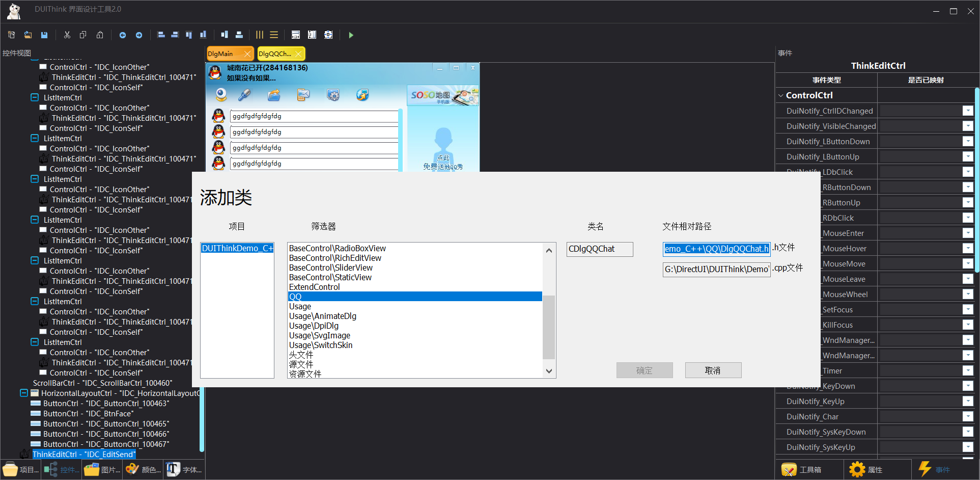Open the 颜色 bottom panel tab

click(143, 469)
